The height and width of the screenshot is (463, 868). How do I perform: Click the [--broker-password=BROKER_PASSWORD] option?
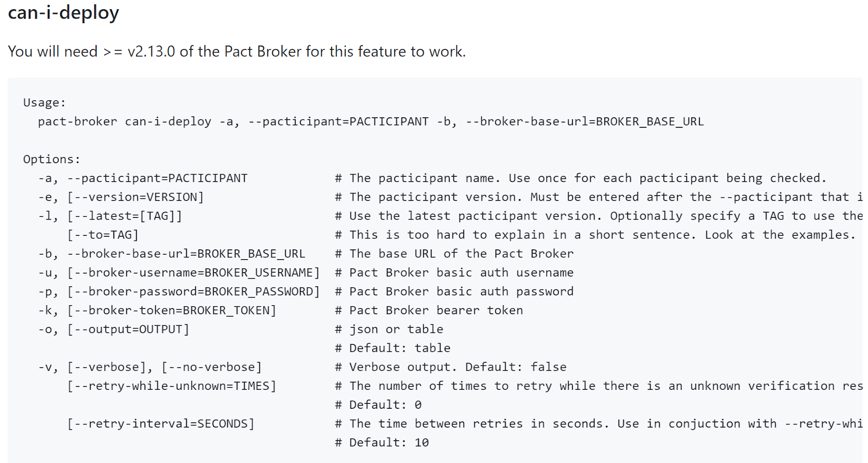tap(194, 292)
